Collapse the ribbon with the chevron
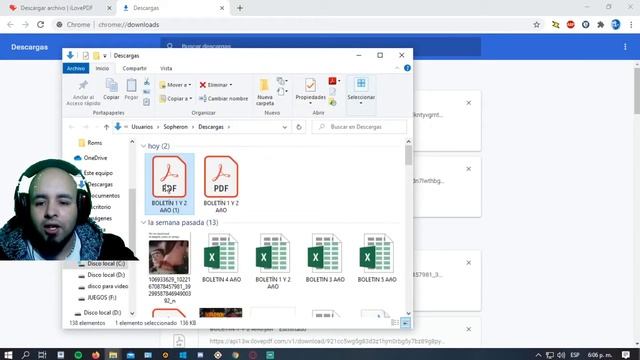The height and width of the screenshot is (360, 640). 397,68
